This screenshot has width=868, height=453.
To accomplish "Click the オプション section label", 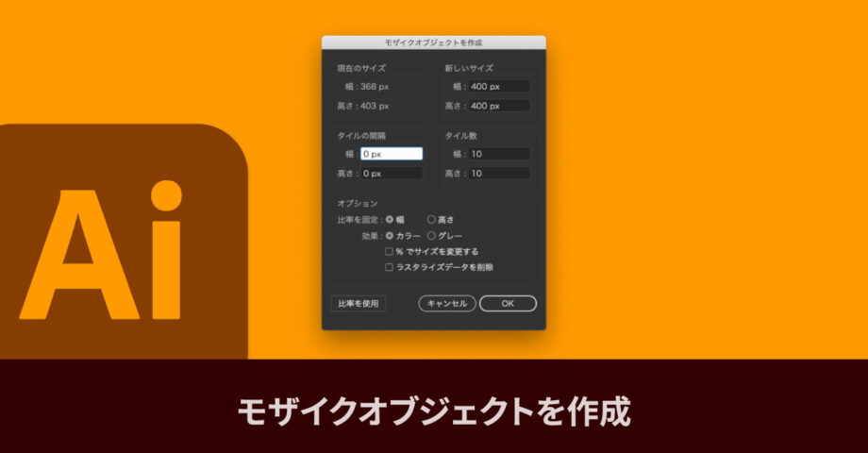I will click(358, 203).
